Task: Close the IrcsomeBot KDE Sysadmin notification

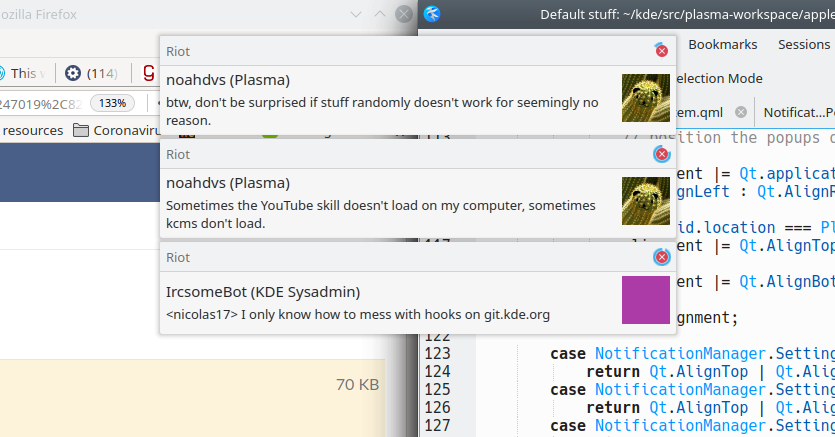Action: pyautogui.click(x=661, y=258)
